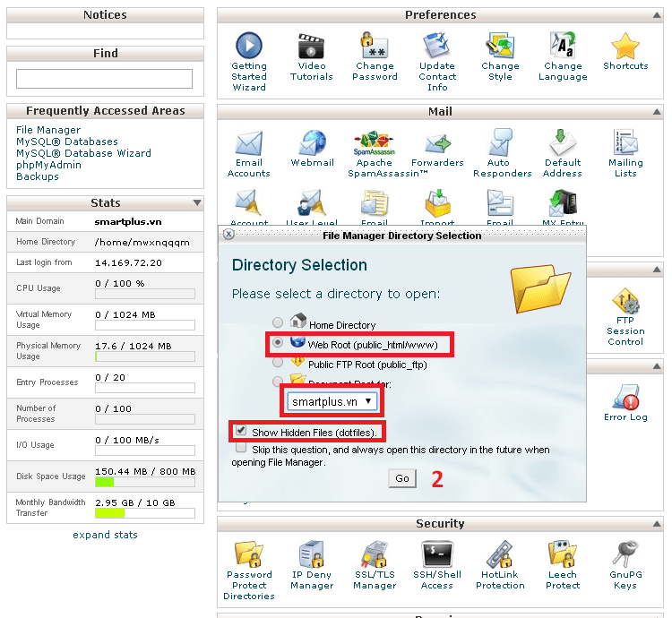This screenshot has height=618, width=672.
Task: Open the Webmail icon
Action: pos(312,143)
